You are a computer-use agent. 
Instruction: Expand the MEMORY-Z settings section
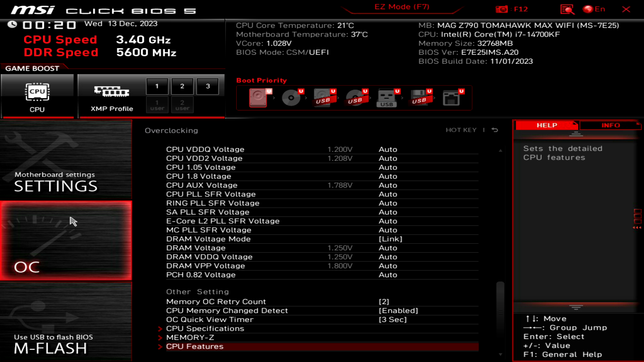pyautogui.click(x=190, y=337)
